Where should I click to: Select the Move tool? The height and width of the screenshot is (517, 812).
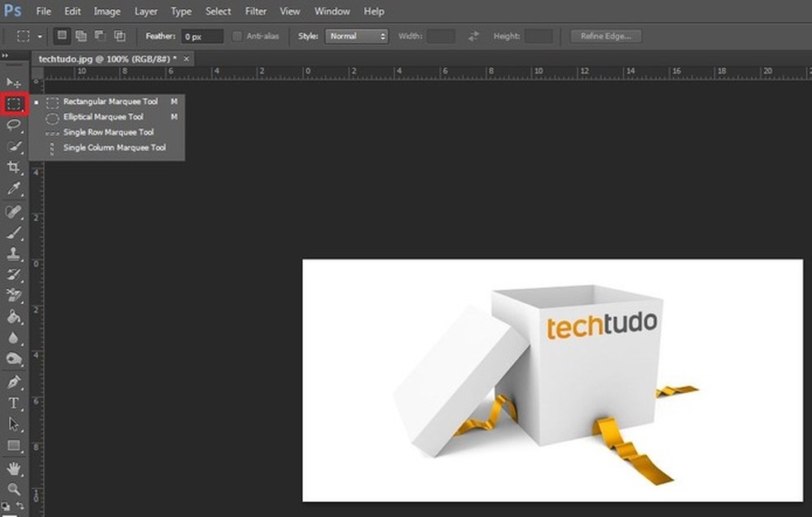tap(14, 83)
